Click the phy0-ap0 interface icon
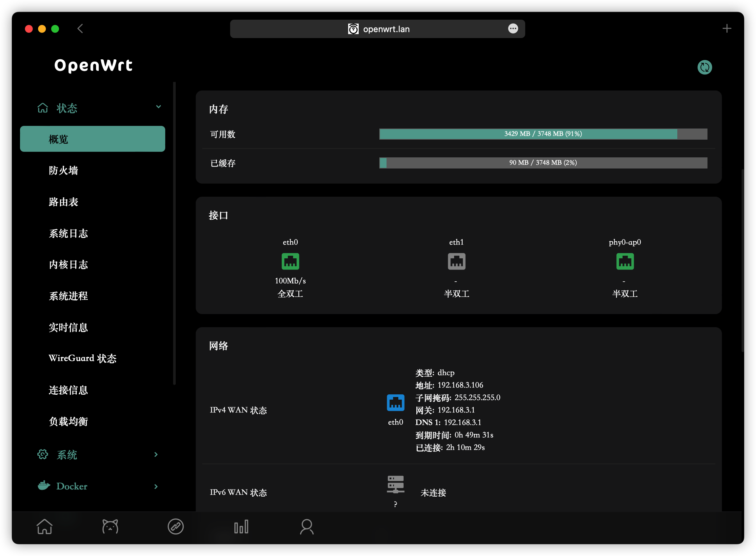The image size is (756, 556). 625,261
